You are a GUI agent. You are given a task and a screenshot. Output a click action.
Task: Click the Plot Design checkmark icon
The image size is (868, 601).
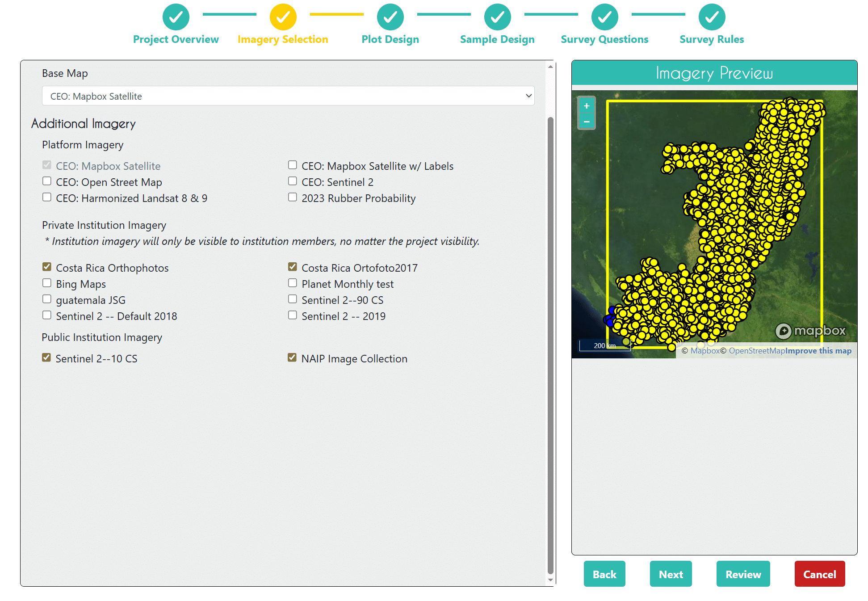390,17
